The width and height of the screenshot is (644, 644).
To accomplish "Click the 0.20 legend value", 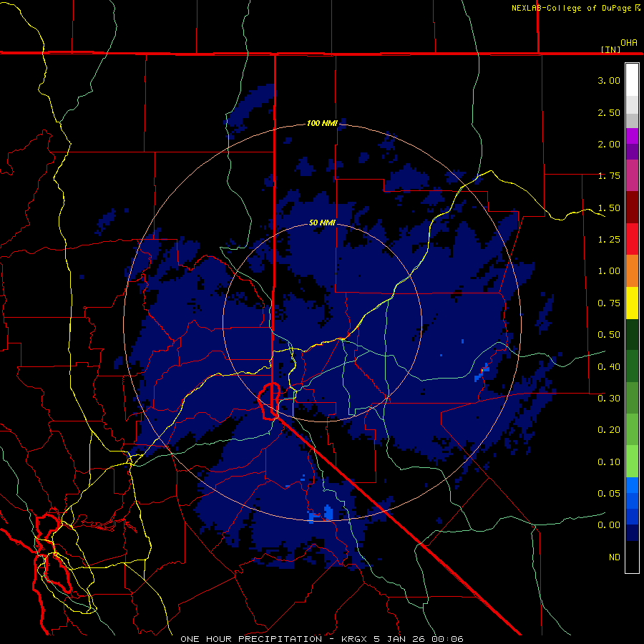I will pos(609,430).
